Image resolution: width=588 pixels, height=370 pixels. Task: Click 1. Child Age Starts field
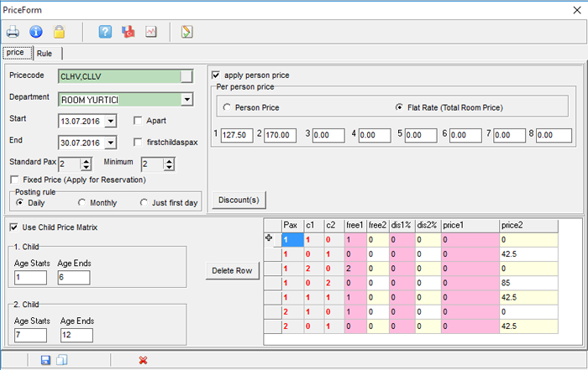point(30,278)
